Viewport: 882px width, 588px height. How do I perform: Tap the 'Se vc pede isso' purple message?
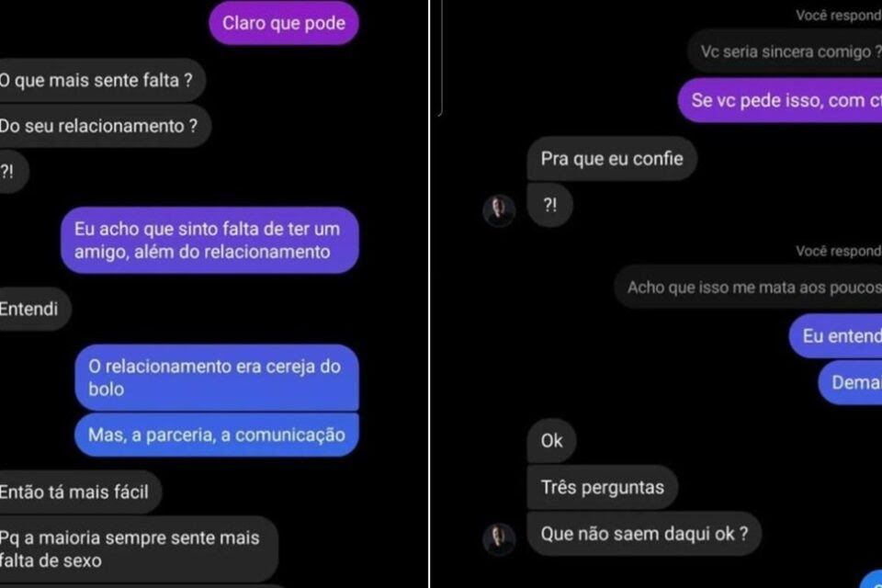click(x=780, y=101)
